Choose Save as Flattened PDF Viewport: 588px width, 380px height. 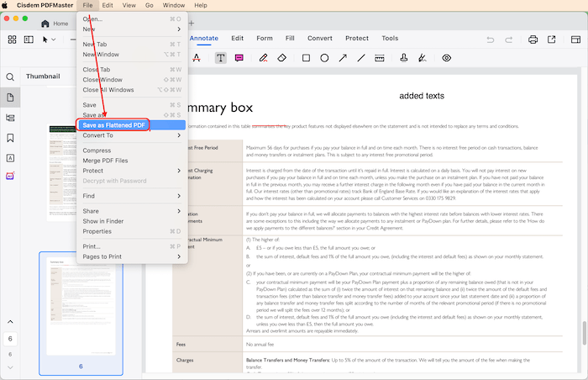click(115, 124)
